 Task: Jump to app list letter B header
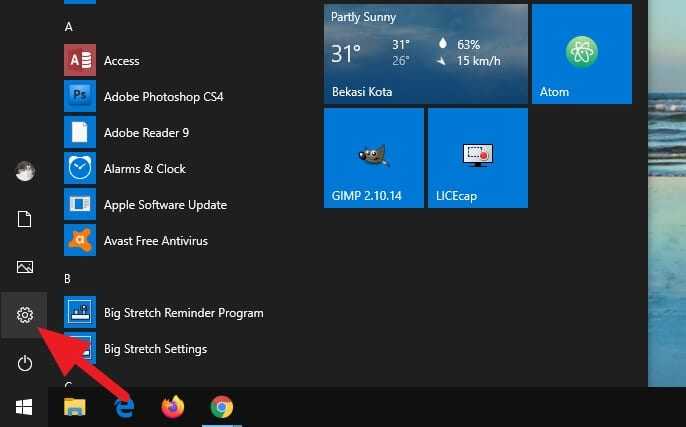67,279
